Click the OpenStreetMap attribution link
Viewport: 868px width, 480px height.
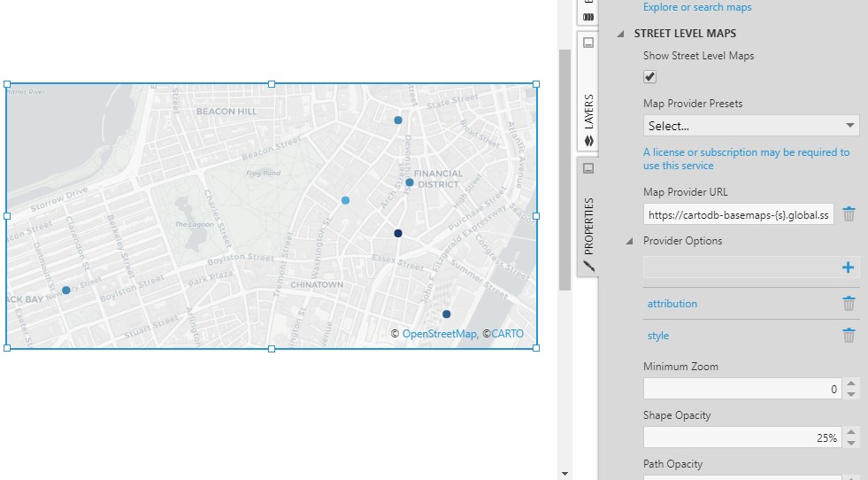440,334
